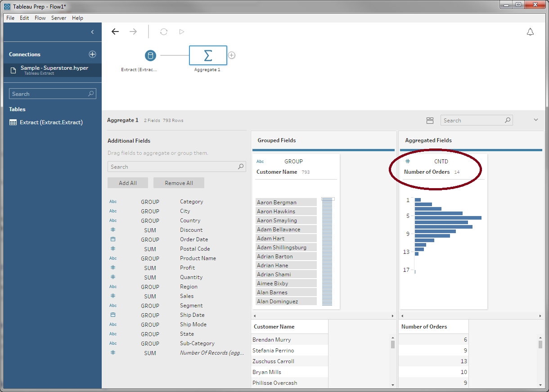Open the Help menu
This screenshot has height=392, width=549.
[77, 18]
